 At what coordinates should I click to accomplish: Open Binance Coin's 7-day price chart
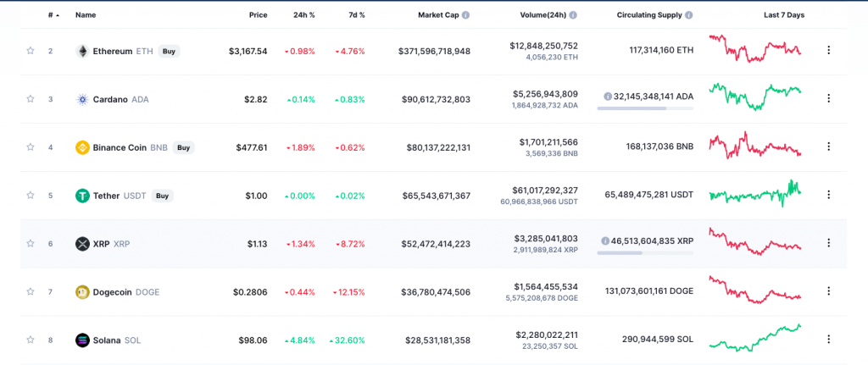tap(755, 146)
